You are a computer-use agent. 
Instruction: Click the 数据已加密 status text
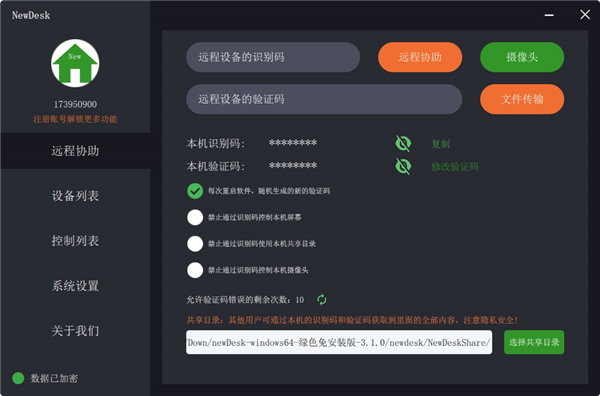pyautogui.click(x=54, y=378)
